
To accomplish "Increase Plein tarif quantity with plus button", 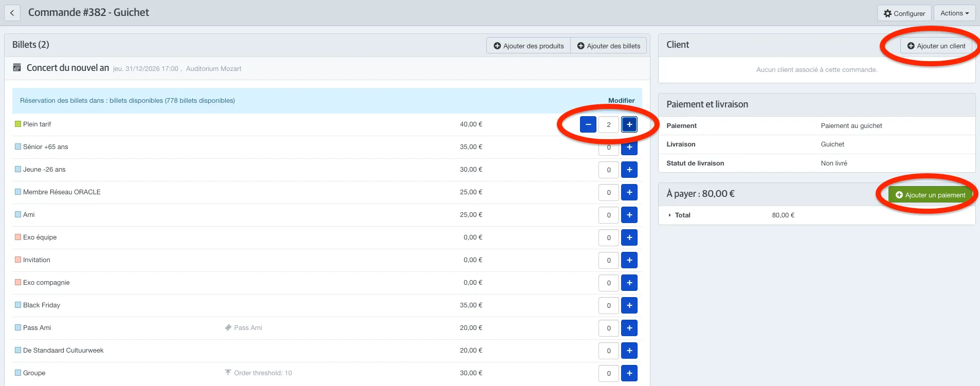I will coord(629,124).
